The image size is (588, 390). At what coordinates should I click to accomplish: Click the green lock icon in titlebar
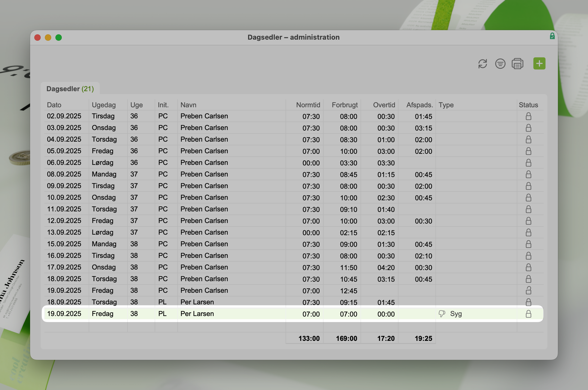tap(552, 36)
